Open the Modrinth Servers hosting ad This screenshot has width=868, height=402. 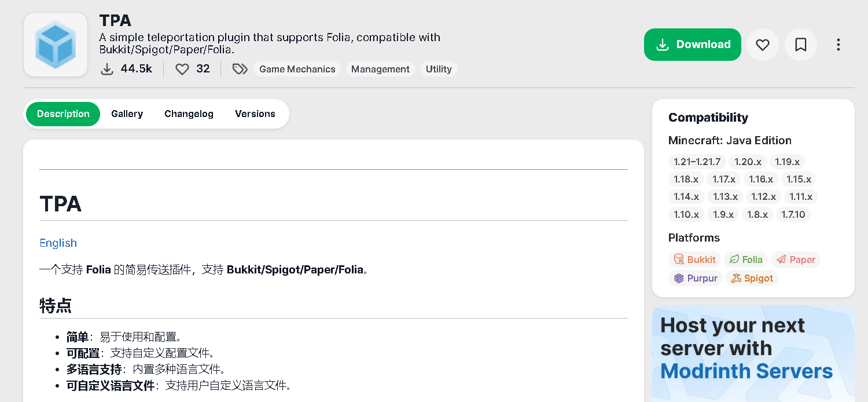tap(753, 353)
